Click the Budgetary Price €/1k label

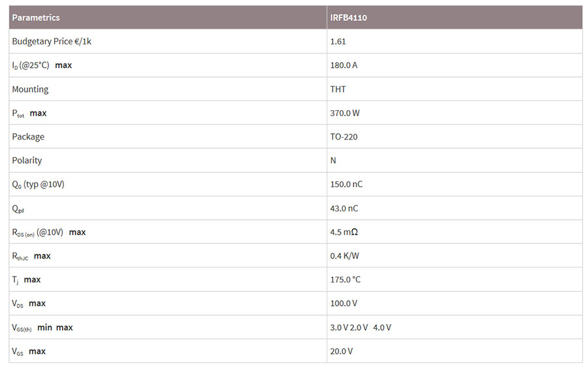[52, 41]
